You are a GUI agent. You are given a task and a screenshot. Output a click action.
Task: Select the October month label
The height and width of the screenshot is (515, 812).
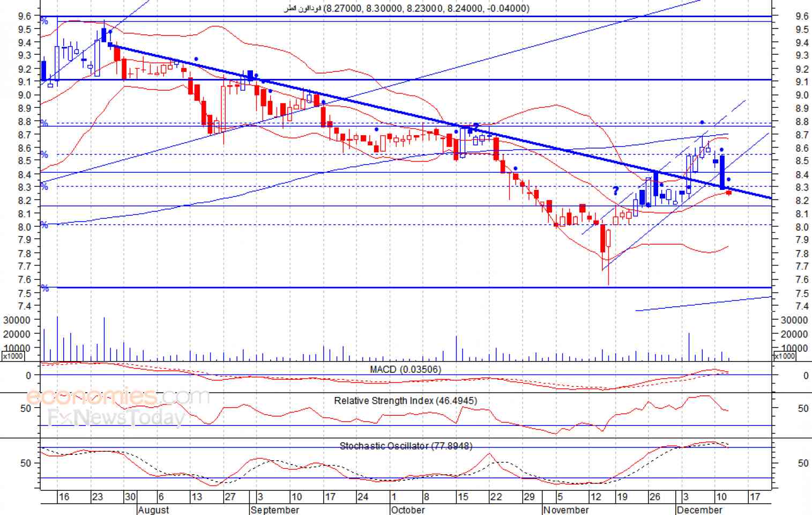408,510
